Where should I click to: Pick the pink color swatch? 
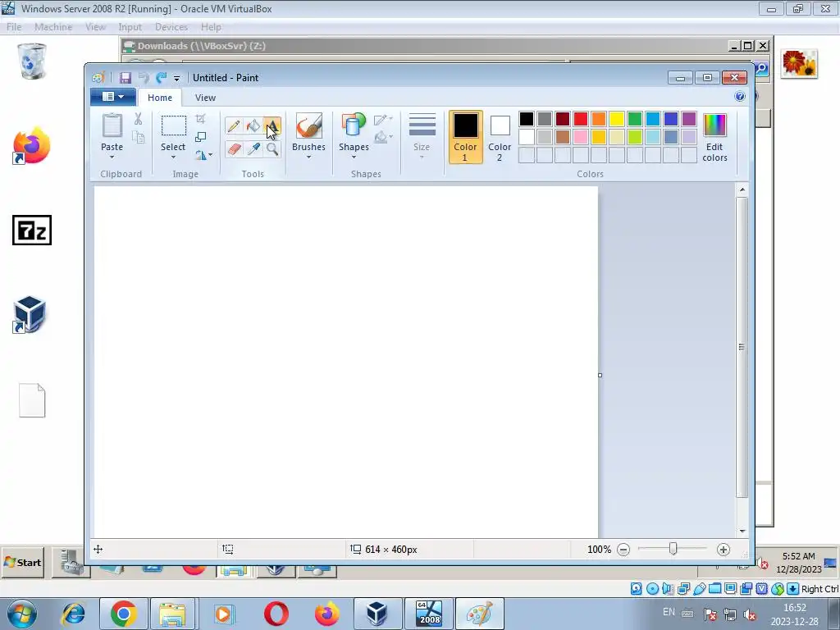click(x=581, y=137)
